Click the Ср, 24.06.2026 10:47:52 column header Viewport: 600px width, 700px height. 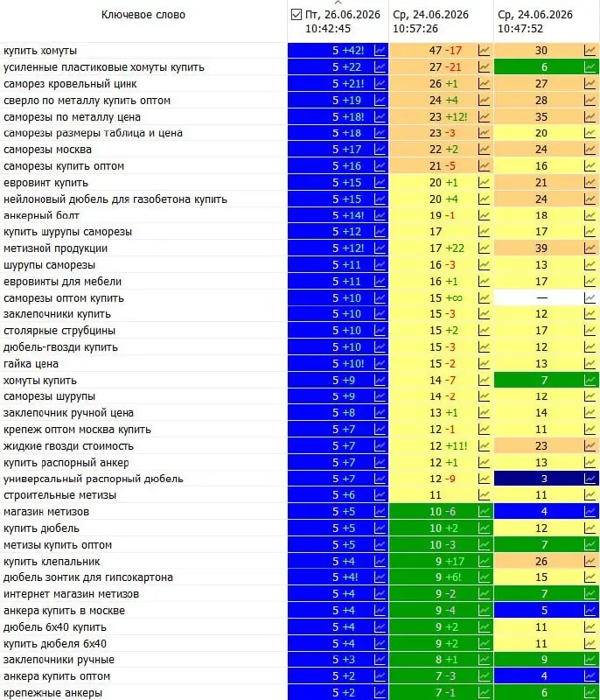(535, 21)
